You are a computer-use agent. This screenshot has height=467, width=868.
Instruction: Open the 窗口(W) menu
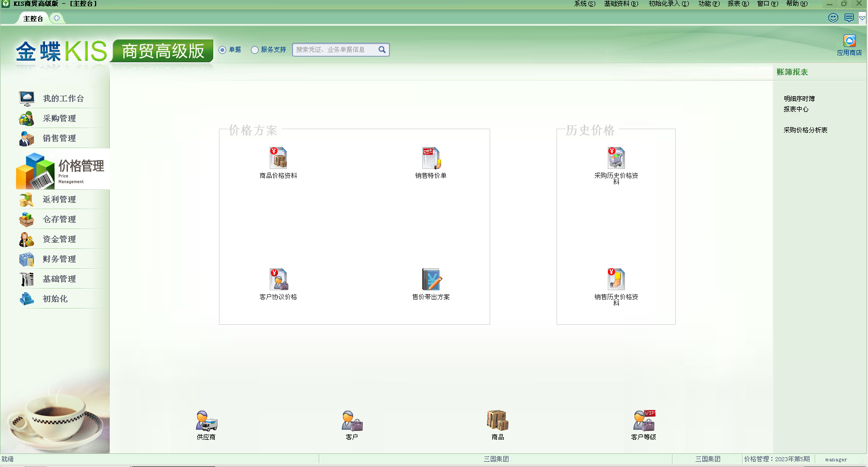tap(768, 4)
